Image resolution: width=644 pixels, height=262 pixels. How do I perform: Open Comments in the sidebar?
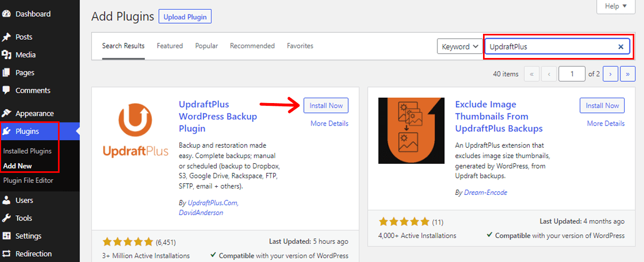point(40,90)
